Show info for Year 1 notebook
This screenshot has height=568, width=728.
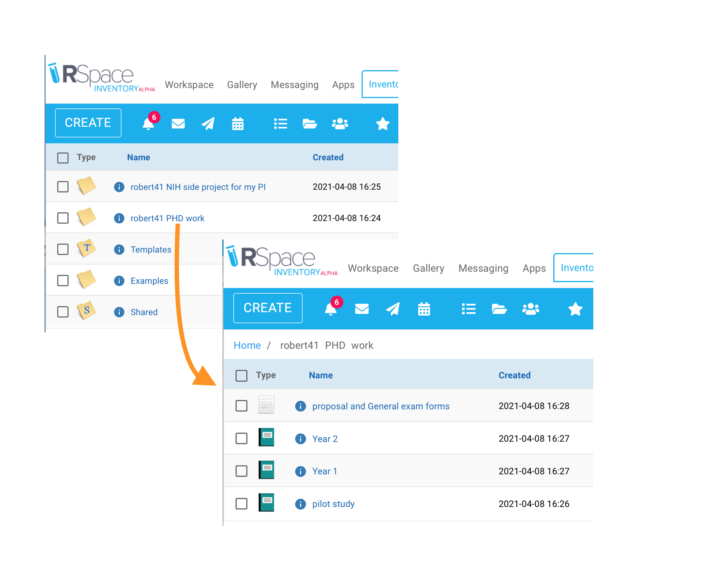tap(300, 471)
